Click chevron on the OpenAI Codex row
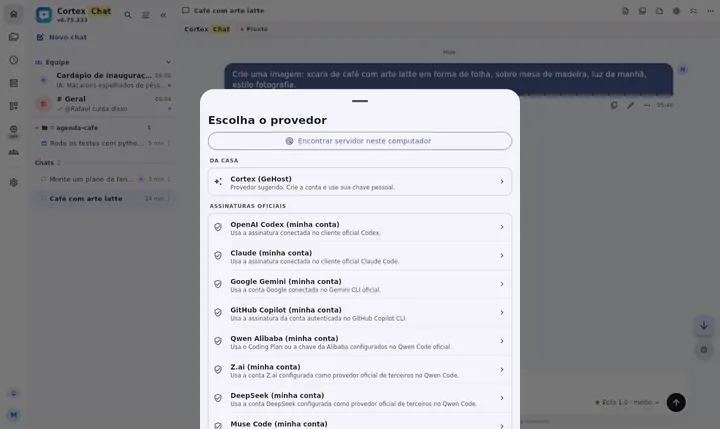This screenshot has width=720, height=429. [x=502, y=227]
